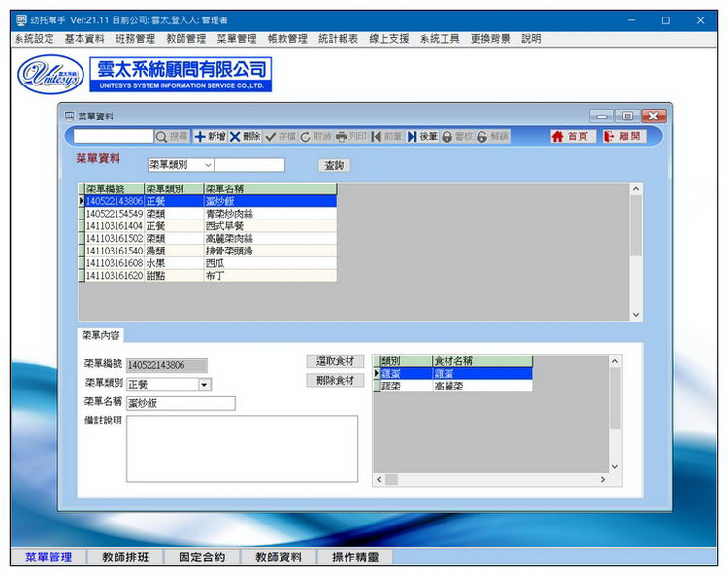The height and width of the screenshot is (576, 728).
Task: Click the 選取食材 button
Action: (335, 361)
